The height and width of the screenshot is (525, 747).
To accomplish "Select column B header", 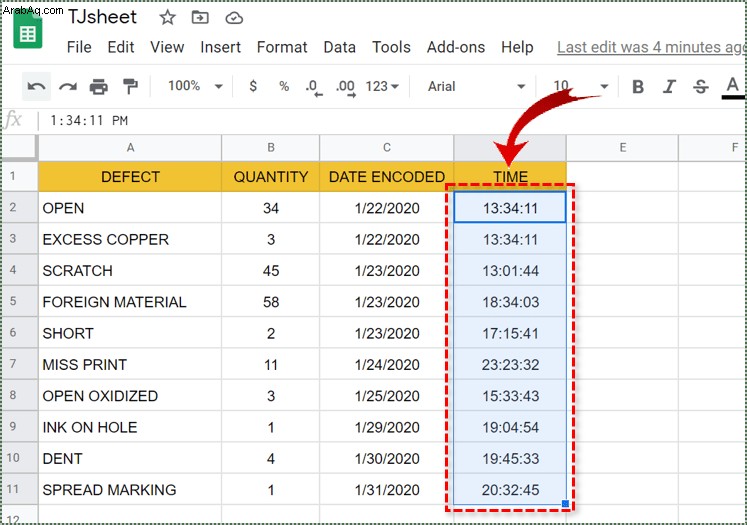I will pyautogui.click(x=271, y=148).
